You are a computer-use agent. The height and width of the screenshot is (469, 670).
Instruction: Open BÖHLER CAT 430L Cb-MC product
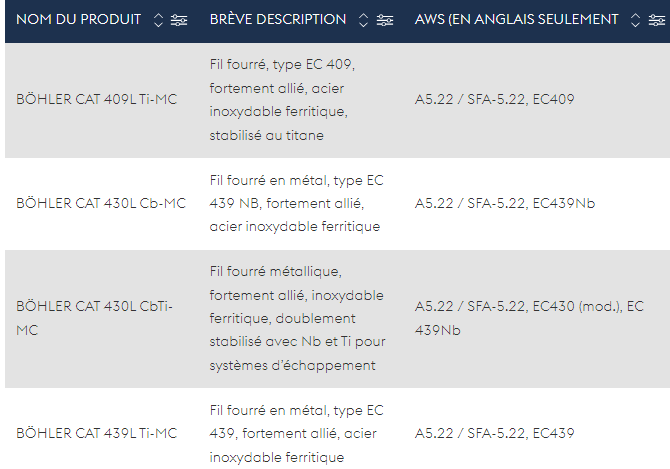point(101,203)
